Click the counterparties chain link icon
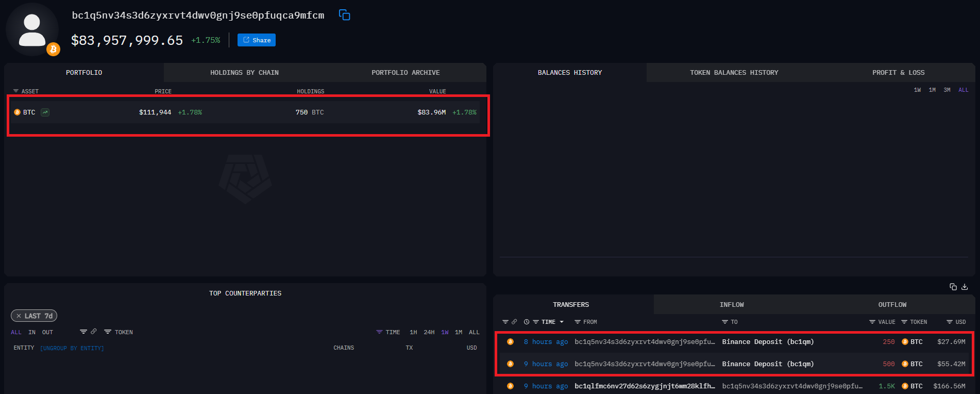980x394 pixels. tap(94, 332)
